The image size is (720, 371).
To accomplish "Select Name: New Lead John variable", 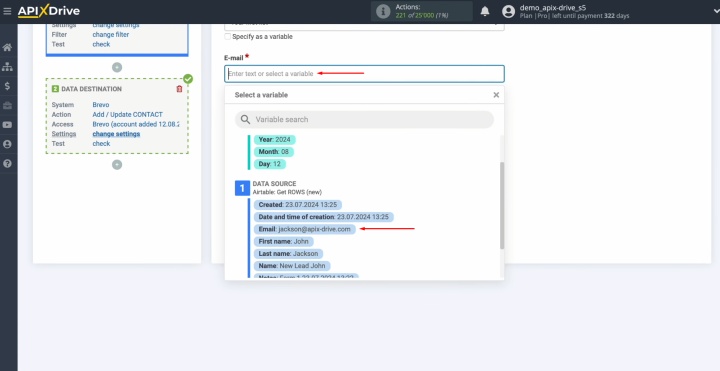I will [292, 266].
